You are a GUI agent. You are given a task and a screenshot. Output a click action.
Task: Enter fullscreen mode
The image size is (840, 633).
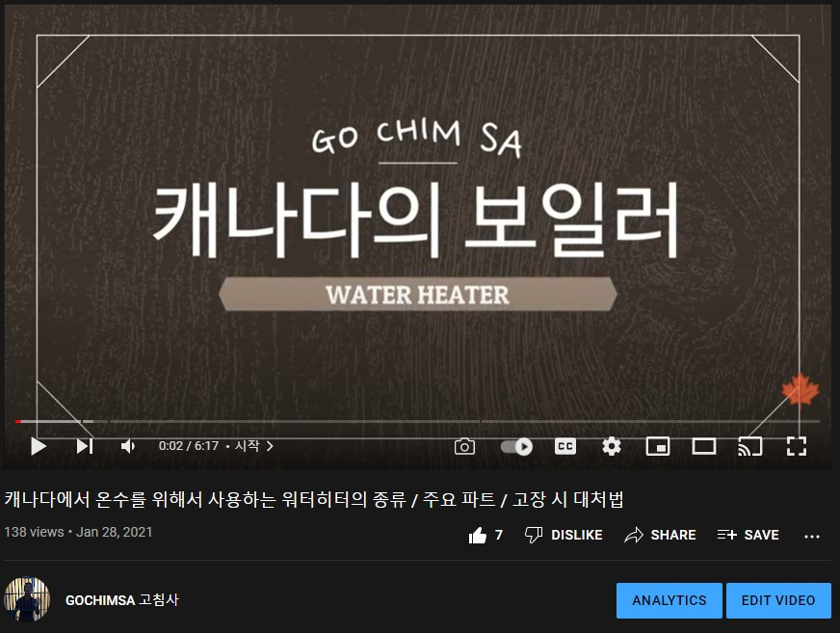click(796, 446)
